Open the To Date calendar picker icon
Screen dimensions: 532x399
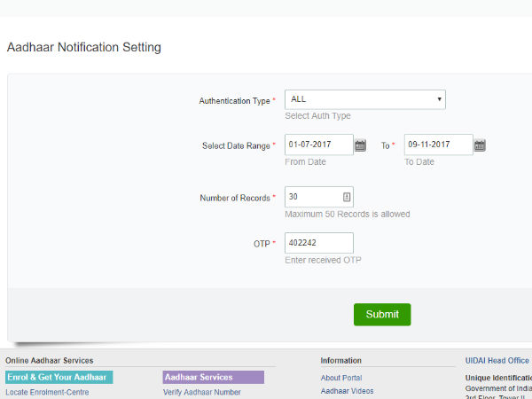[x=480, y=145]
